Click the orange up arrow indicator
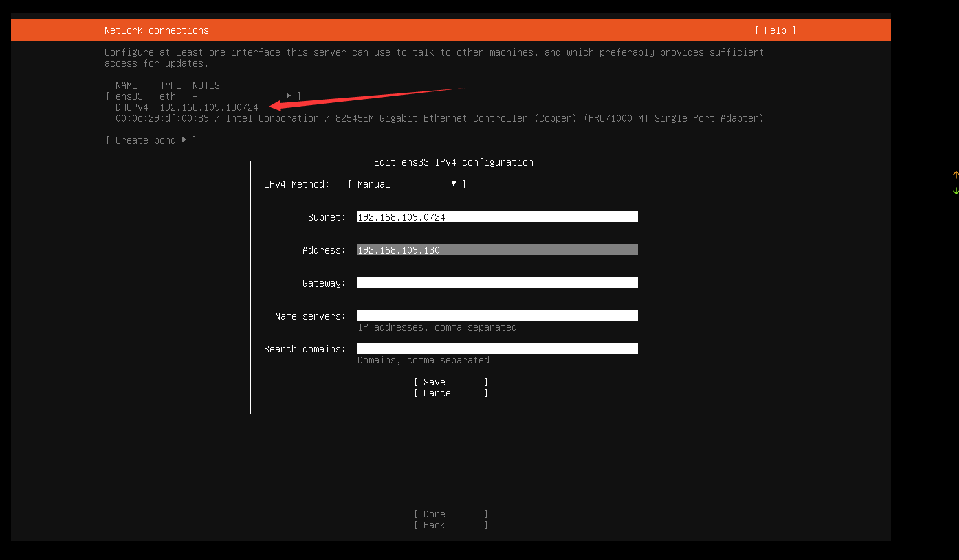Image resolution: width=959 pixels, height=560 pixels. coord(956,175)
